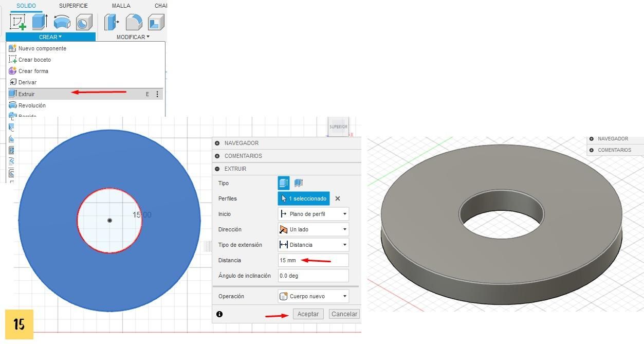Open the Operación 'Cuerpo nuevo' dropdown
Screen dimensions: 644x344
314,296
